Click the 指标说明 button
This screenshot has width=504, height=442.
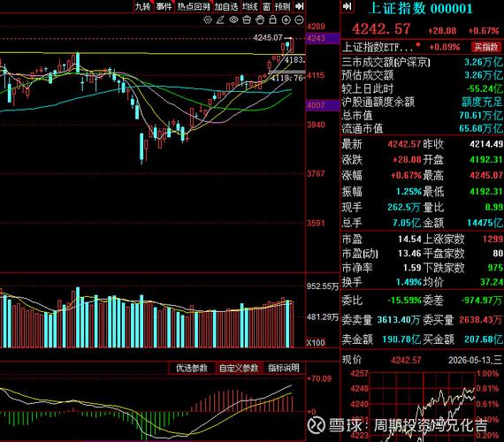[284, 368]
